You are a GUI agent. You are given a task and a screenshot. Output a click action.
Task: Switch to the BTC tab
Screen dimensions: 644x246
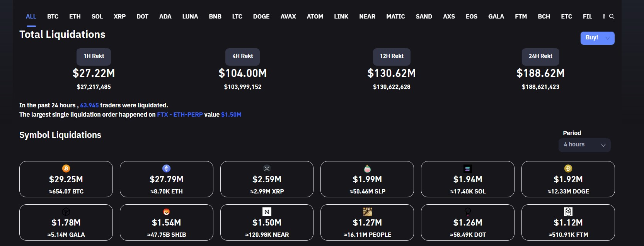pos(53,17)
